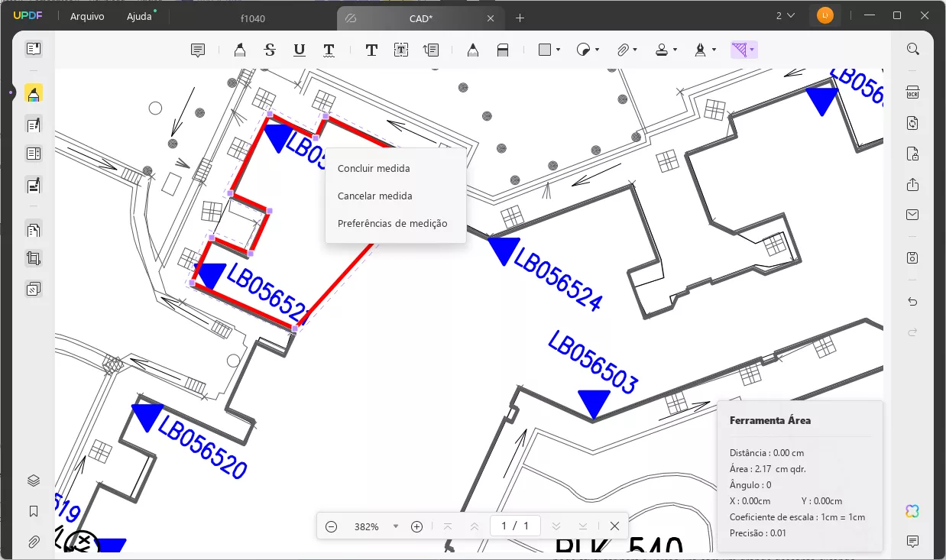The width and height of the screenshot is (946, 560).
Task: Open the bookmarks panel icon
Action: tap(34, 511)
